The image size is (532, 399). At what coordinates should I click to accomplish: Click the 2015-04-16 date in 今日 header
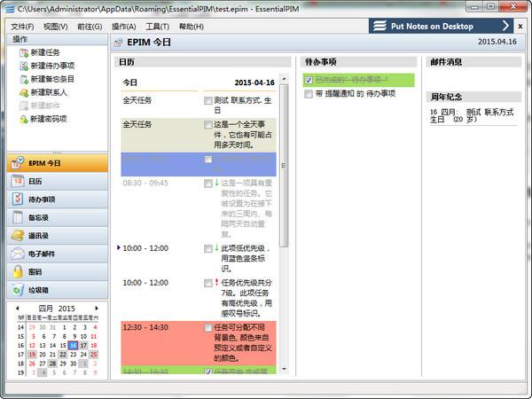click(254, 82)
